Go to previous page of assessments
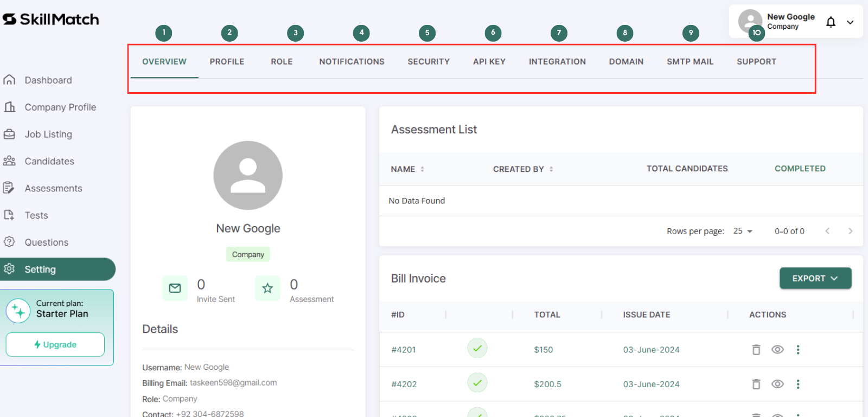Viewport: 868px width, 417px height. pyautogui.click(x=827, y=231)
